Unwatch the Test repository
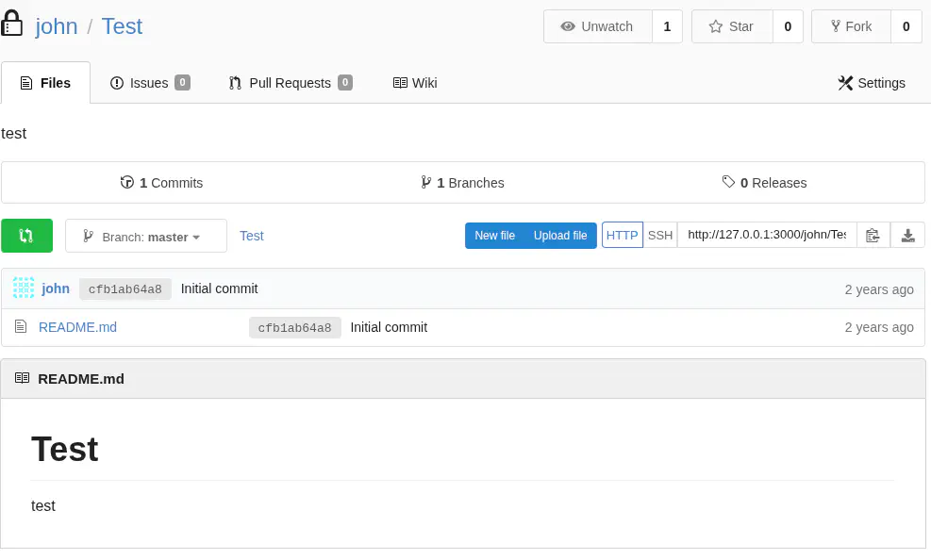The width and height of the screenshot is (931, 560). coord(598,26)
